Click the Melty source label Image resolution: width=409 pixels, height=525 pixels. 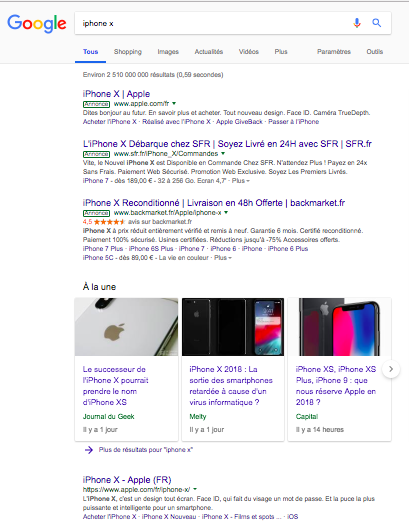(x=198, y=417)
